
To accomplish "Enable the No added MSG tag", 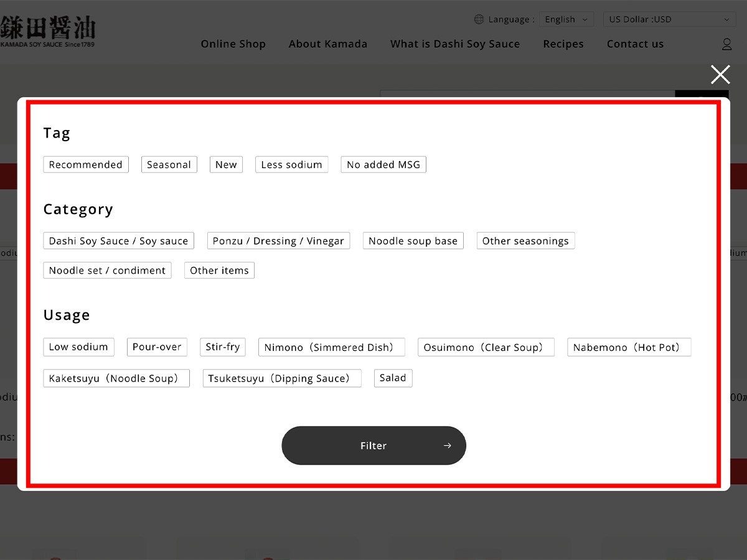I will (383, 165).
